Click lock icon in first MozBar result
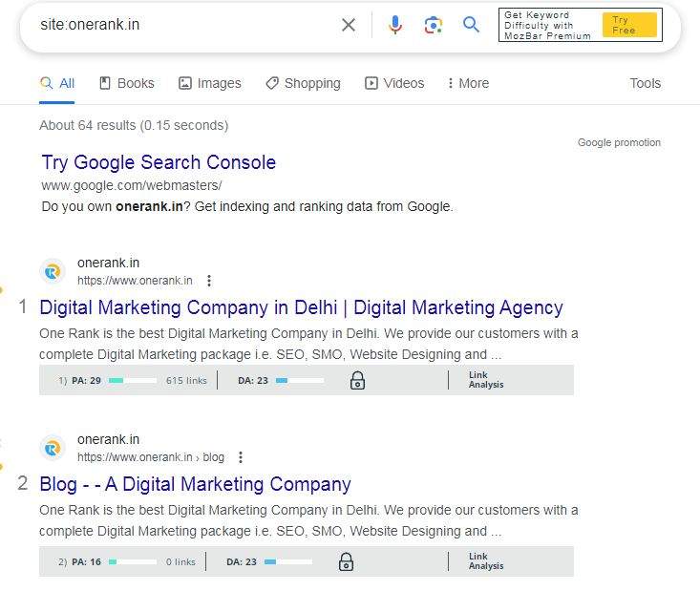The height and width of the screenshot is (612, 700). 357,380
